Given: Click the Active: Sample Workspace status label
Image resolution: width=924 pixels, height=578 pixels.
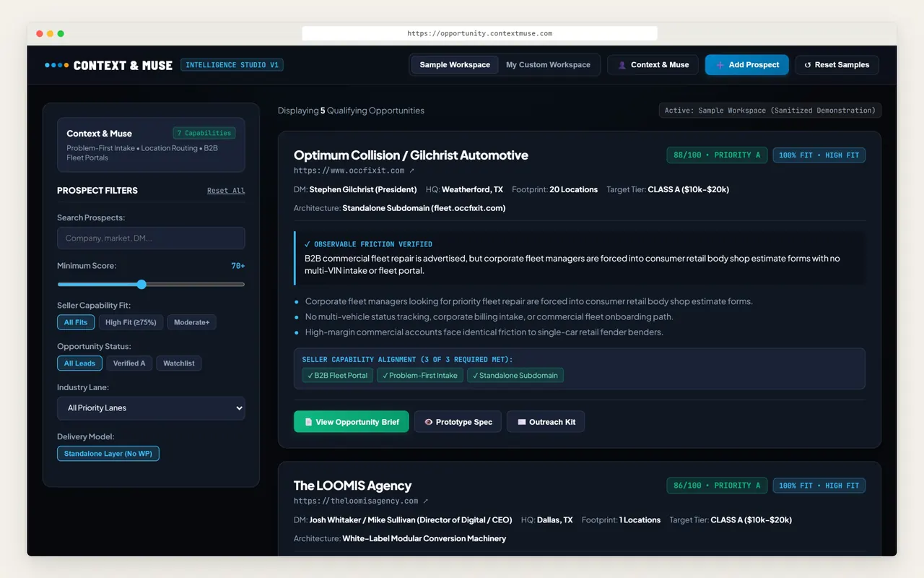Looking at the screenshot, I should (770, 111).
